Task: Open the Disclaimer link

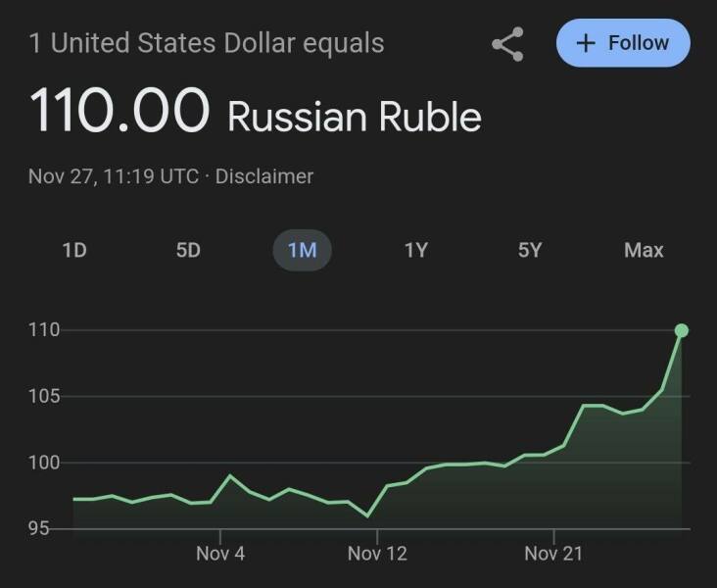Action: 264,176
